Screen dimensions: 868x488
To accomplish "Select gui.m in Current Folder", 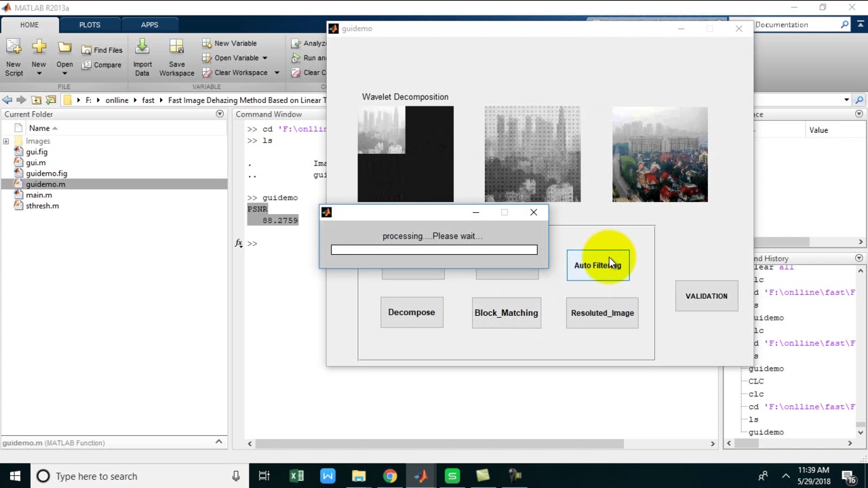I will tap(35, 163).
